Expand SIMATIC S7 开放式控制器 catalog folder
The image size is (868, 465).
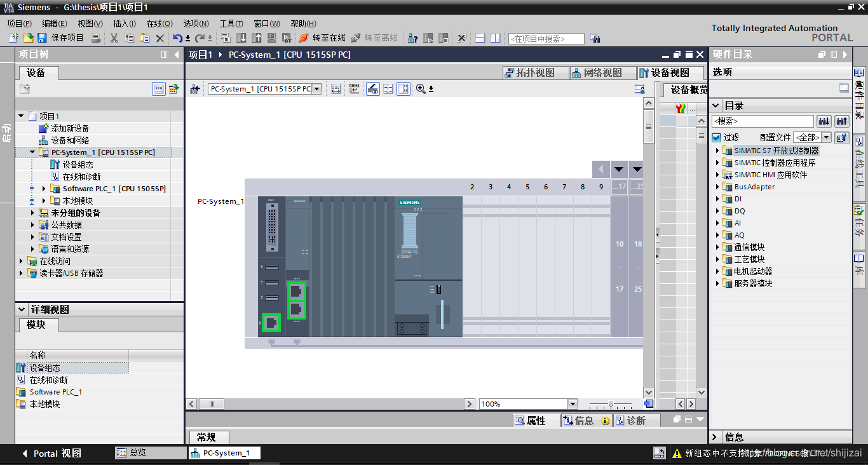click(x=717, y=151)
